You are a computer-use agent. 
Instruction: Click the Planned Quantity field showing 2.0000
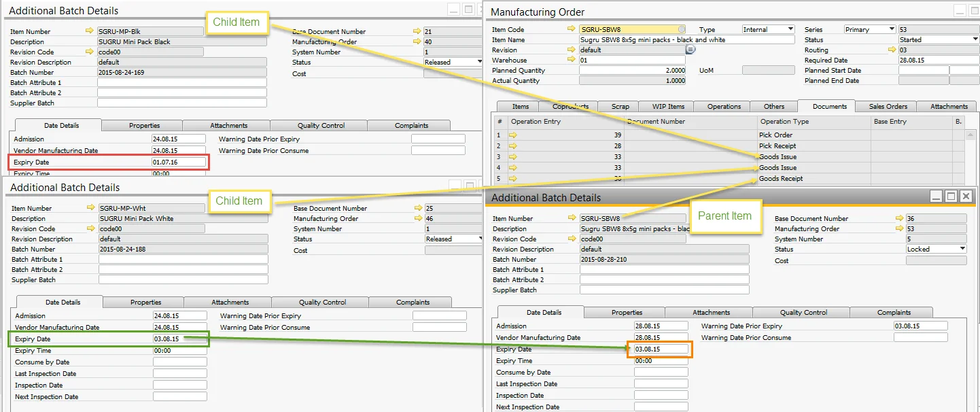coord(632,71)
